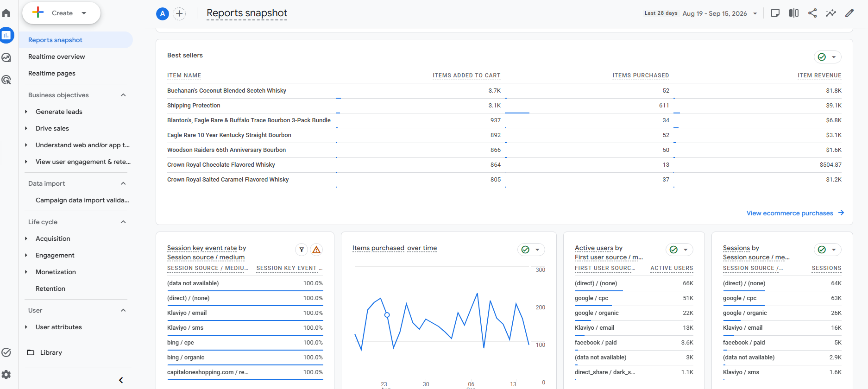The width and height of the screenshot is (868, 389).
Task: Open the Home icon in left rail
Action: tap(6, 13)
